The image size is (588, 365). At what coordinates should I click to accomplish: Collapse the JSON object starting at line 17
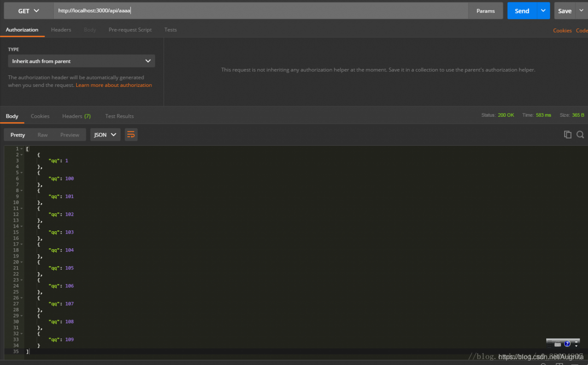click(22, 245)
